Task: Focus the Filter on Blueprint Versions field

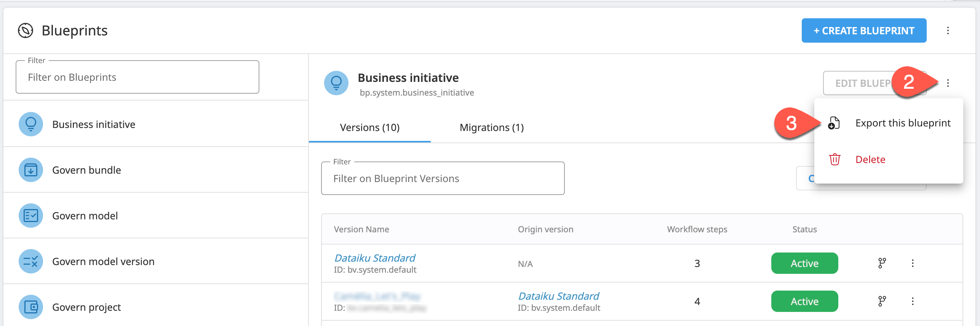Action: (x=443, y=179)
